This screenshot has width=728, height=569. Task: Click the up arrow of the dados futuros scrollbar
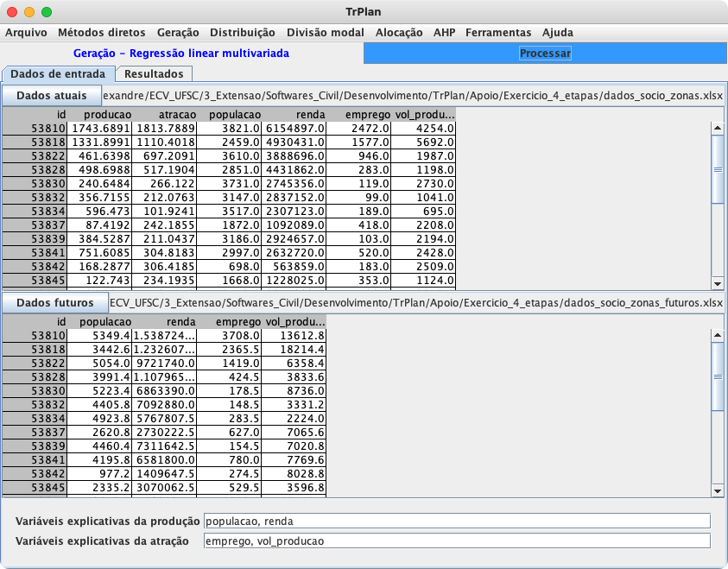pos(718,335)
